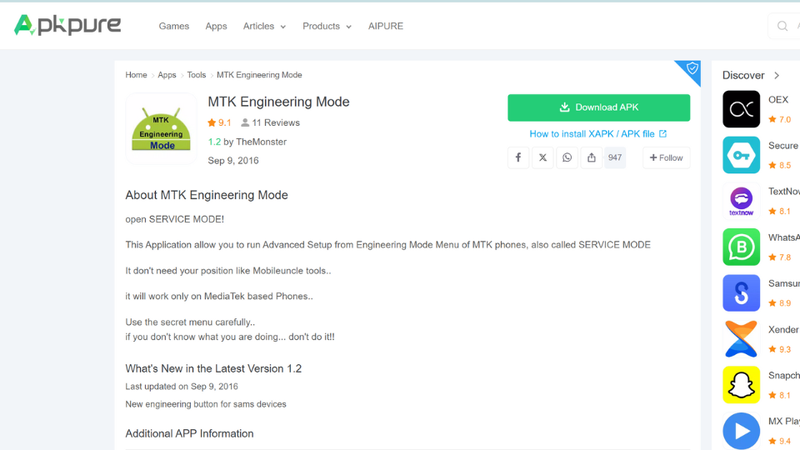Click What's New in the Latest Version heading

click(x=214, y=368)
